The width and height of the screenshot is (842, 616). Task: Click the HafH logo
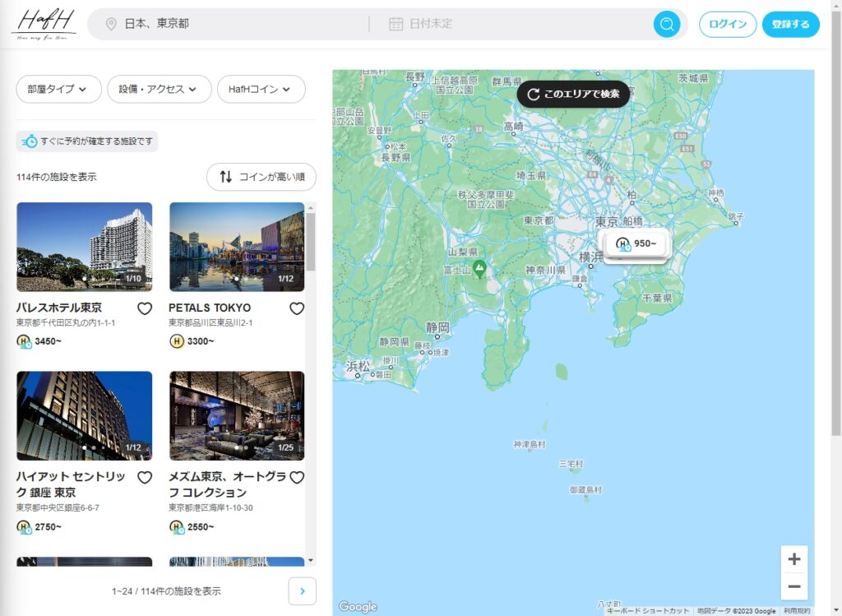[44, 24]
